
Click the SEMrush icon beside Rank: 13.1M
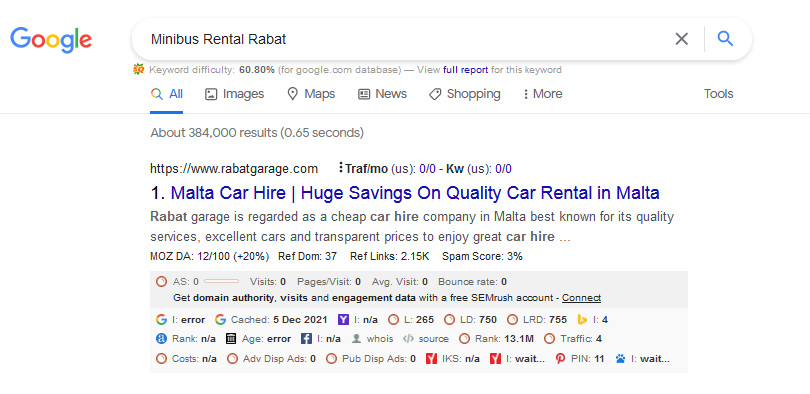tap(464, 339)
